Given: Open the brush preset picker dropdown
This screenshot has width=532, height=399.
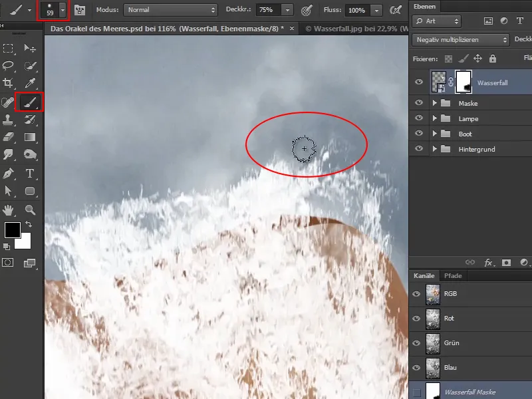Looking at the screenshot, I should 63,10.
